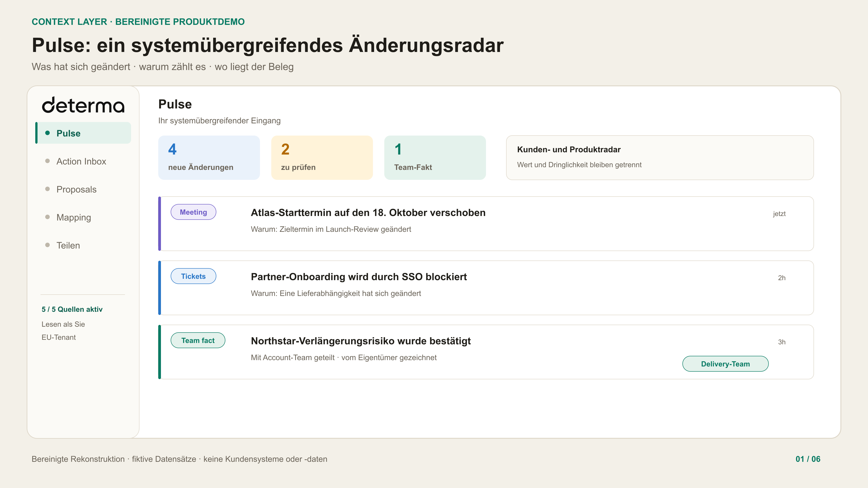The width and height of the screenshot is (868, 488).
Task: Click the 'jetzt' timestamp
Action: (x=779, y=214)
